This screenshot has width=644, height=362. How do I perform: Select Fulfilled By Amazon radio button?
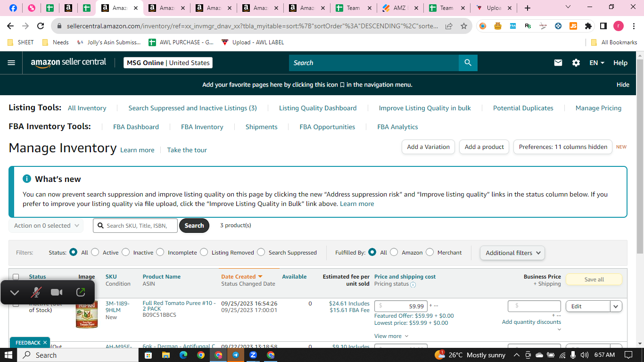coord(394,252)
